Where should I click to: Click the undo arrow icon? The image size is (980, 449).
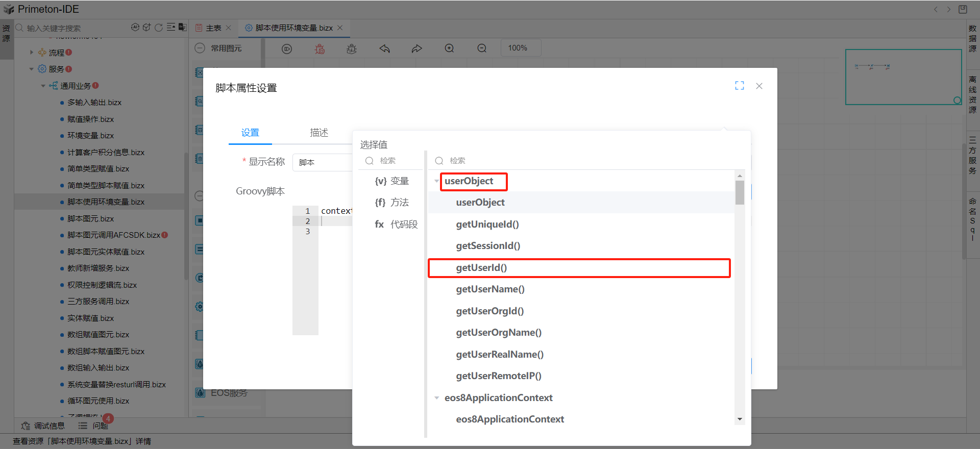tap(384, 48)
